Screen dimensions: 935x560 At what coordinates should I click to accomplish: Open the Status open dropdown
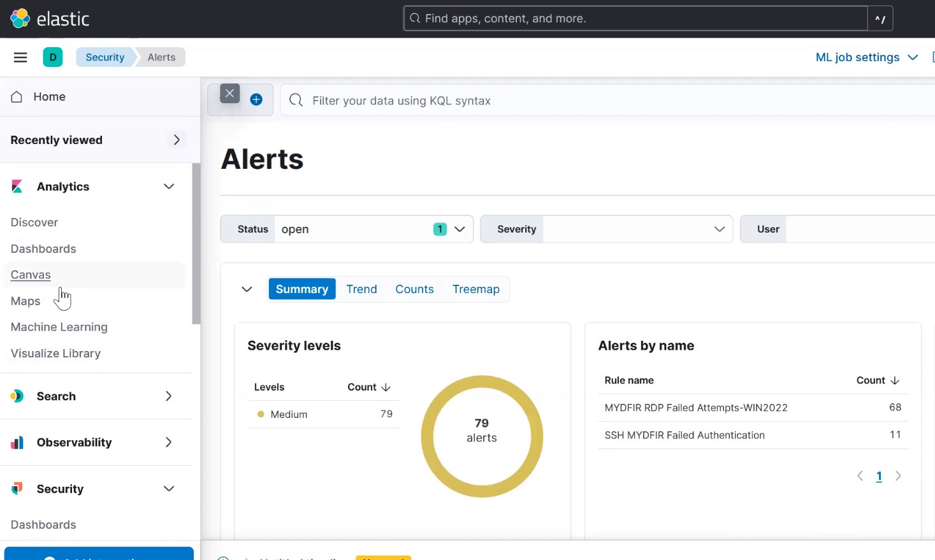pos(347,229)
